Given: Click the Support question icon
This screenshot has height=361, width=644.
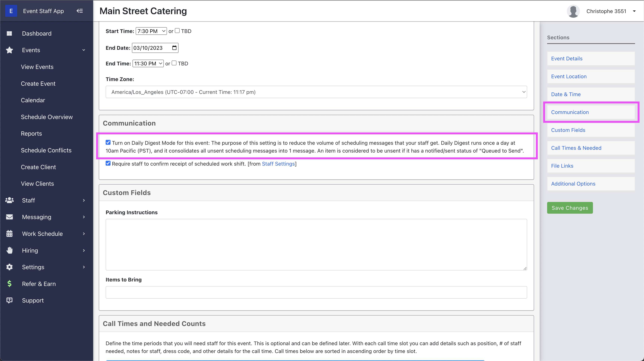Looking at the screenshot, I should point(9,300).
